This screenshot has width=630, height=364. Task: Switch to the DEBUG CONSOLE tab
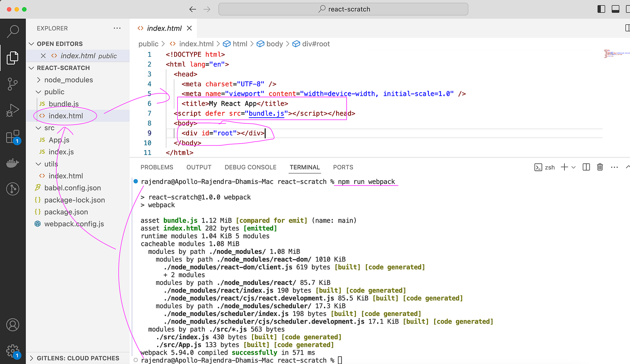[251, 167]
